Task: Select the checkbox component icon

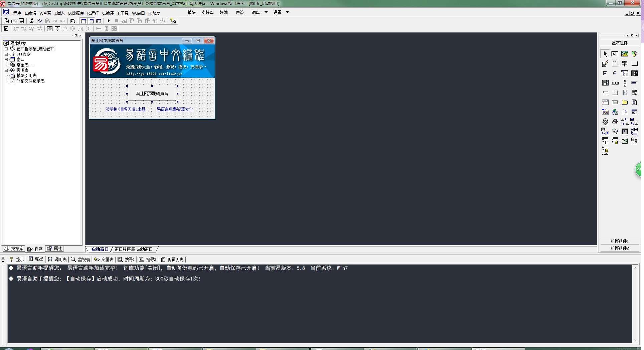Action: pos(605,73)
